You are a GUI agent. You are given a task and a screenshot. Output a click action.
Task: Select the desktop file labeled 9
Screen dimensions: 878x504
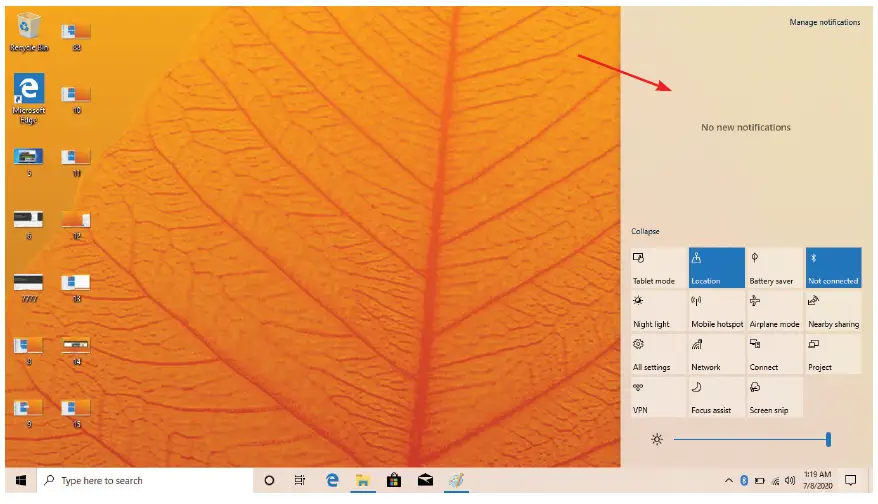[29, 414]
